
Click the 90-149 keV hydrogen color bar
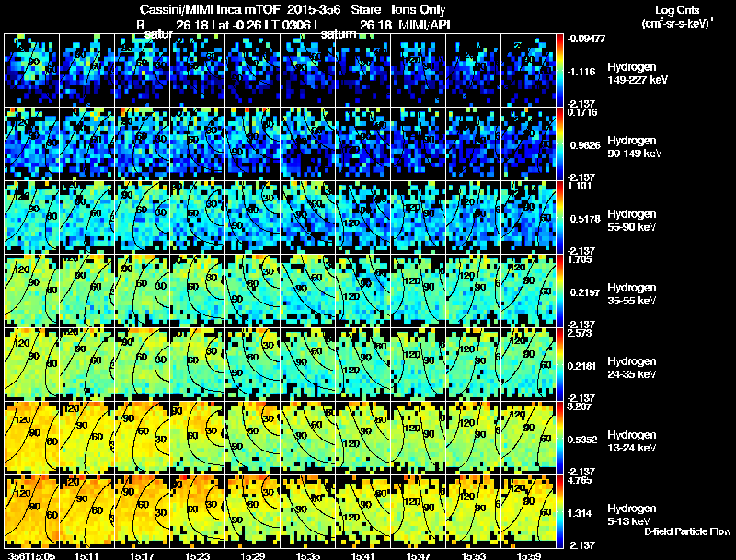pos(559,143)
